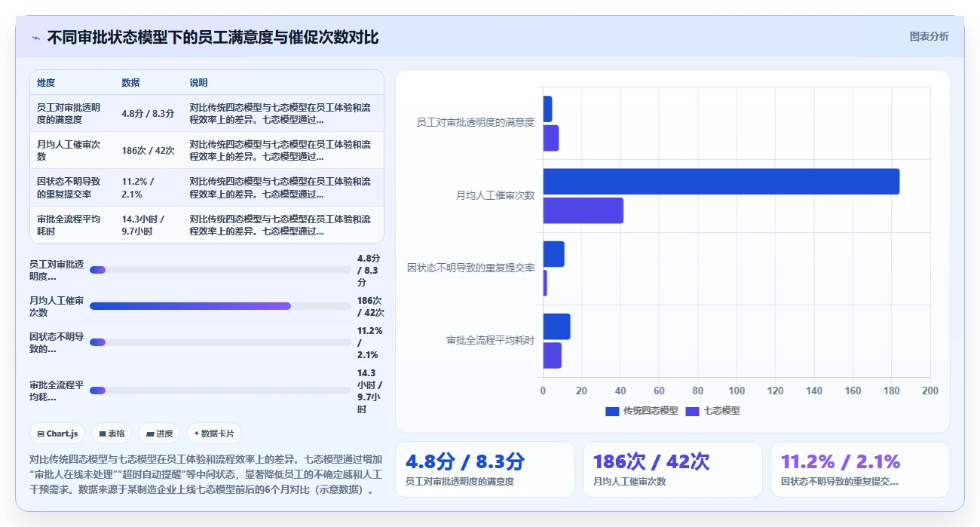Click the 图表分析 label in the header
980x527 pixels.
[x=929, y=36]
